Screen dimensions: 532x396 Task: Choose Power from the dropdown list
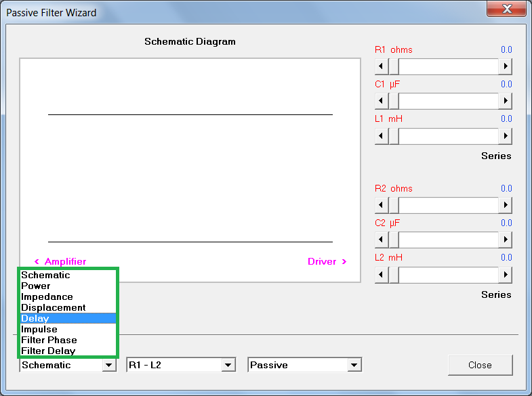68,286
